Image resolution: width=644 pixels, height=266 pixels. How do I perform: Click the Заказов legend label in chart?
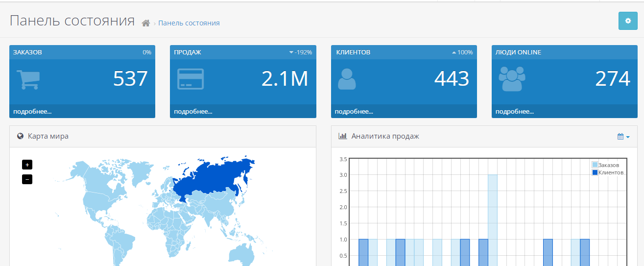(x=609, y=165)
